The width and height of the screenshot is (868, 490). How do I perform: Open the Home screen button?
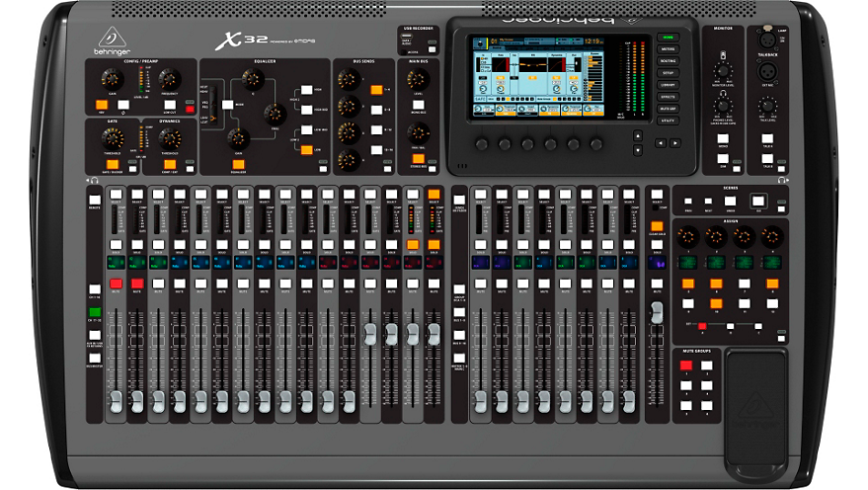click(x=669, y=38)
